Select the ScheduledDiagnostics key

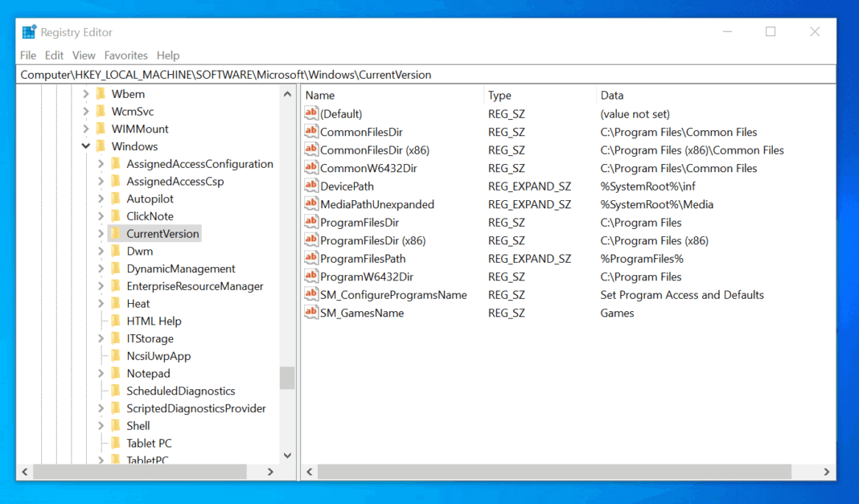tap(180, 391)
